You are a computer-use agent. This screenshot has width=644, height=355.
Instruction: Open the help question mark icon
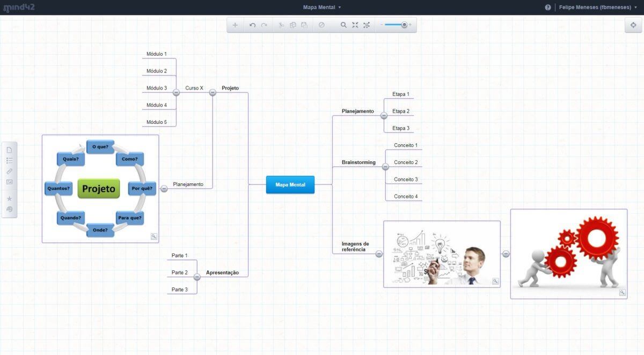548,8
